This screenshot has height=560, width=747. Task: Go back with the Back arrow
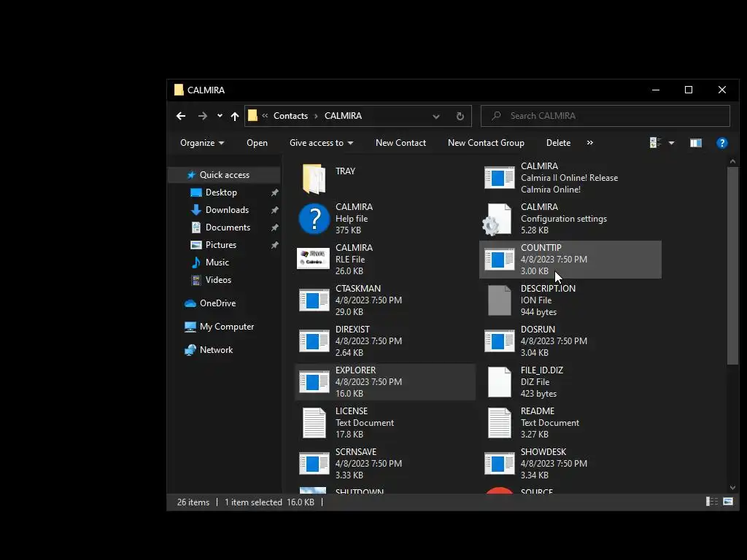(x=181, y=116)
